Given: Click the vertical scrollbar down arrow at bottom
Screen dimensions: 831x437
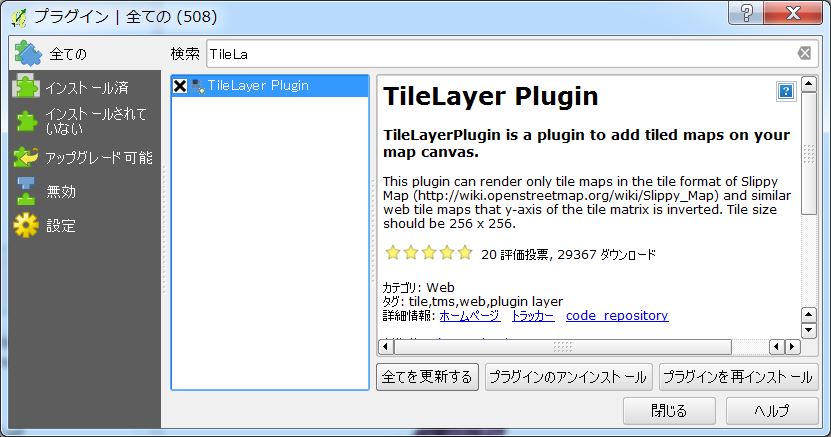Looking at the screenshot, I should (x=809, y=331).
